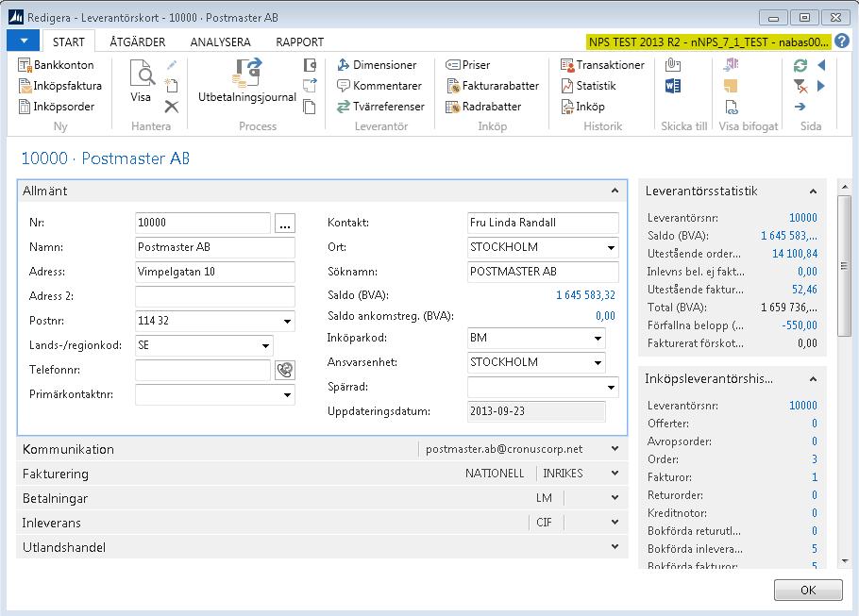The width and height of the screenshot is (859, 616).
Task: Show attached notes (yellow note icon)
Action: [731, 86]
